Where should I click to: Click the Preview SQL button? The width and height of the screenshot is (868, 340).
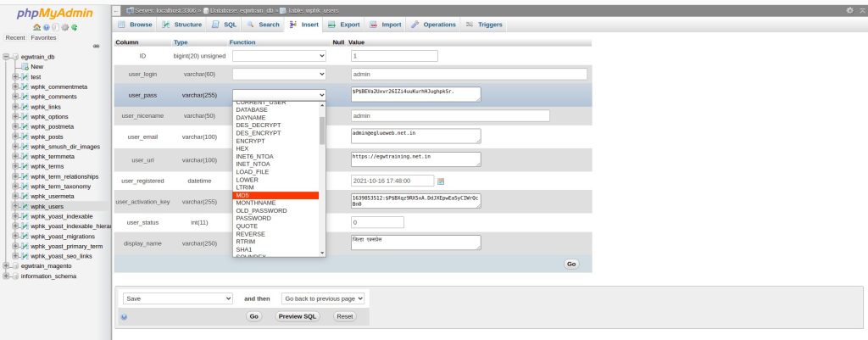tap(298, 316)
